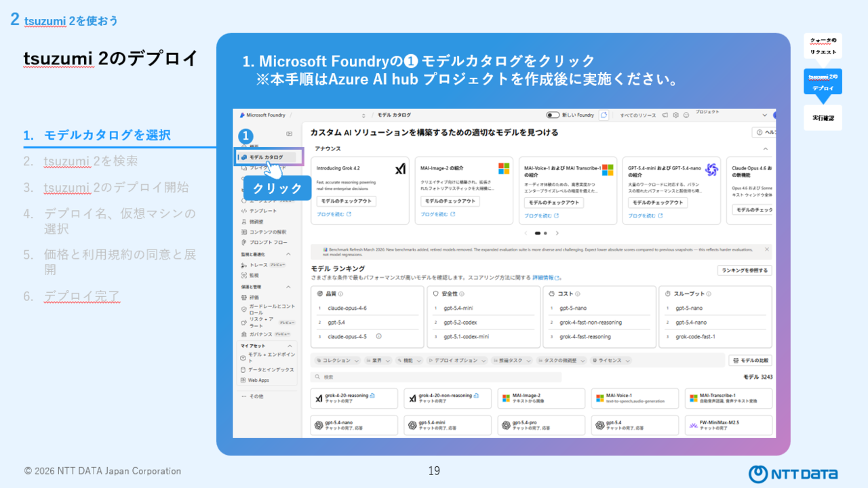Open the megaphone announcements icon

pyautogui.click(x=665, y=115)
